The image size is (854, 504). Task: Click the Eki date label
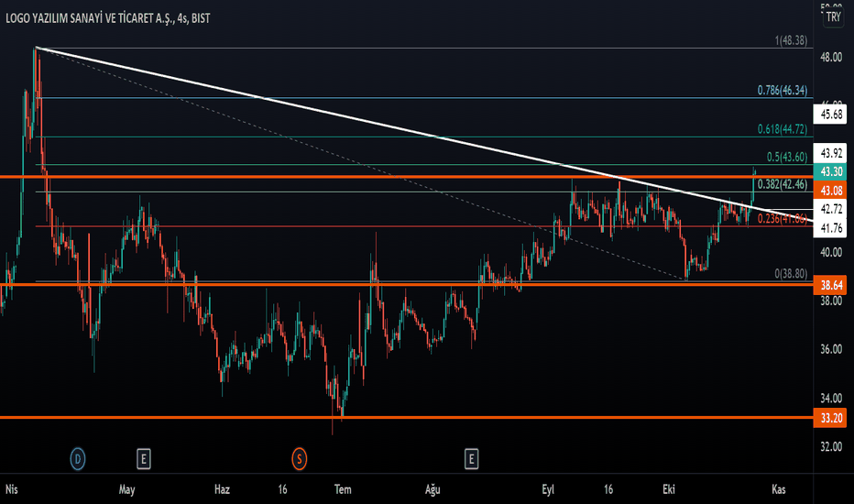pyautogui.click(x=669, y=489)
